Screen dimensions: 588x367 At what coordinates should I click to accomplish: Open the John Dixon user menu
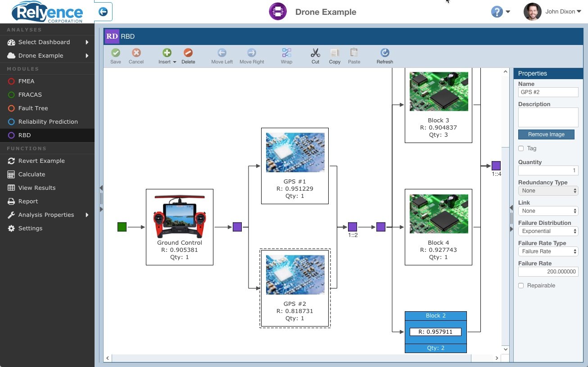point(552,12)
